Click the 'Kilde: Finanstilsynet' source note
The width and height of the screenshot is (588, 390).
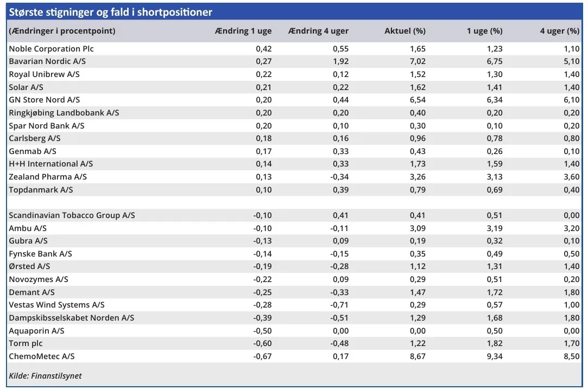pyautogui.click(x=45, y=376)
